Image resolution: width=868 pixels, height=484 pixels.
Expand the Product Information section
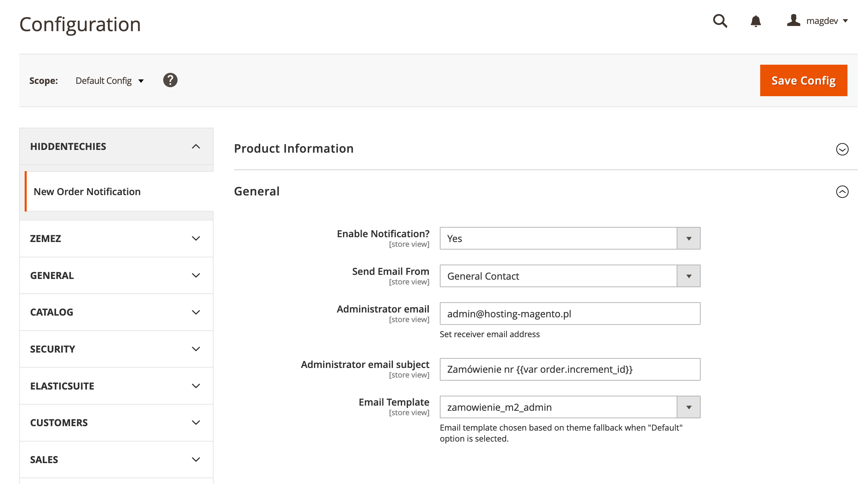[x=842, y=149]
